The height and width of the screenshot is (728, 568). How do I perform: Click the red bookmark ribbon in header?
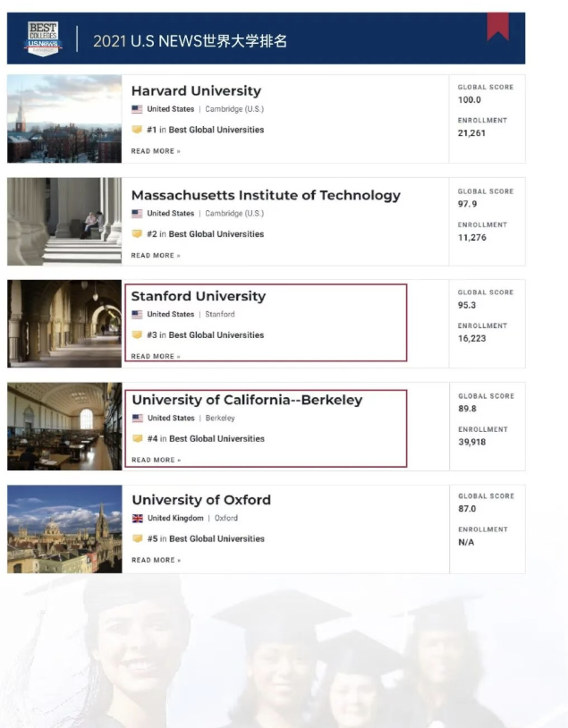point(498,27)
